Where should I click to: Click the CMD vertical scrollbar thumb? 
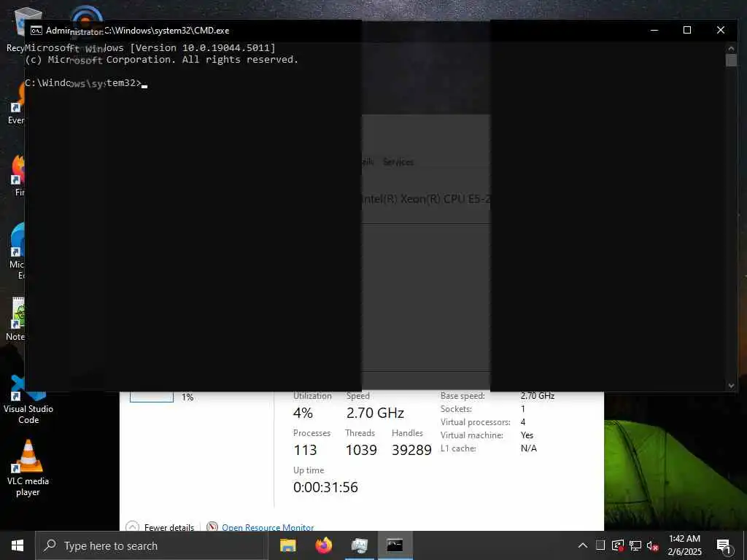pos(731,60)
